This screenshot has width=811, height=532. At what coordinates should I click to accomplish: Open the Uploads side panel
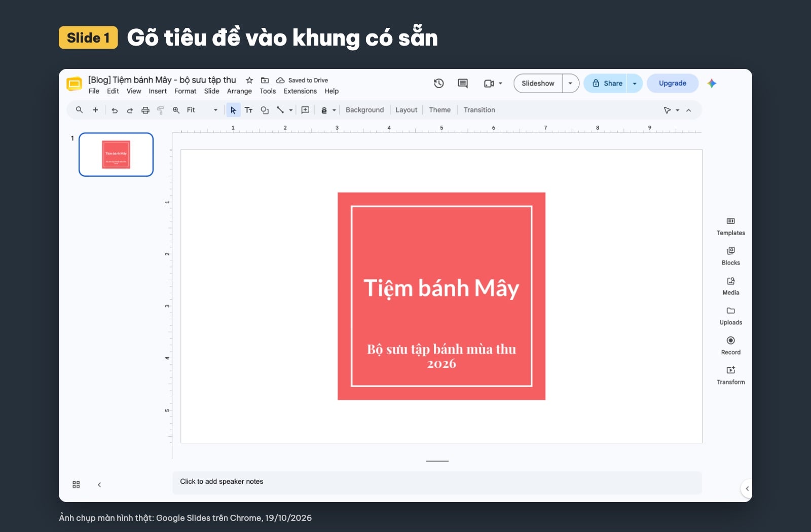[x=731, y=316]
